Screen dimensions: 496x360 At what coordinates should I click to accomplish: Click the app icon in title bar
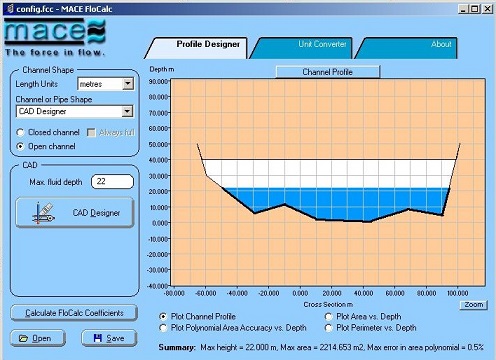(x=10, y=8)
